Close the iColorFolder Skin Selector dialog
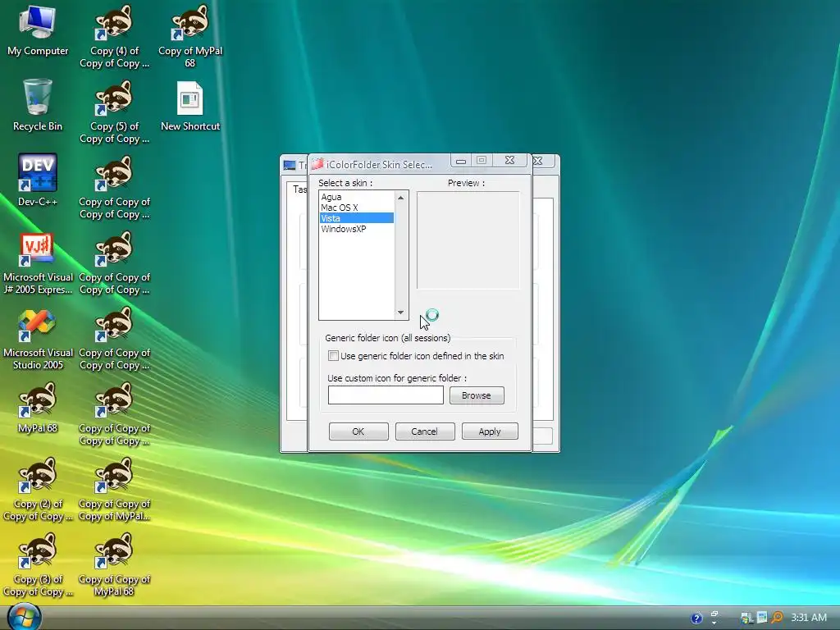The height and width of the screenshot is (630, 840). [x=509, y=160]
